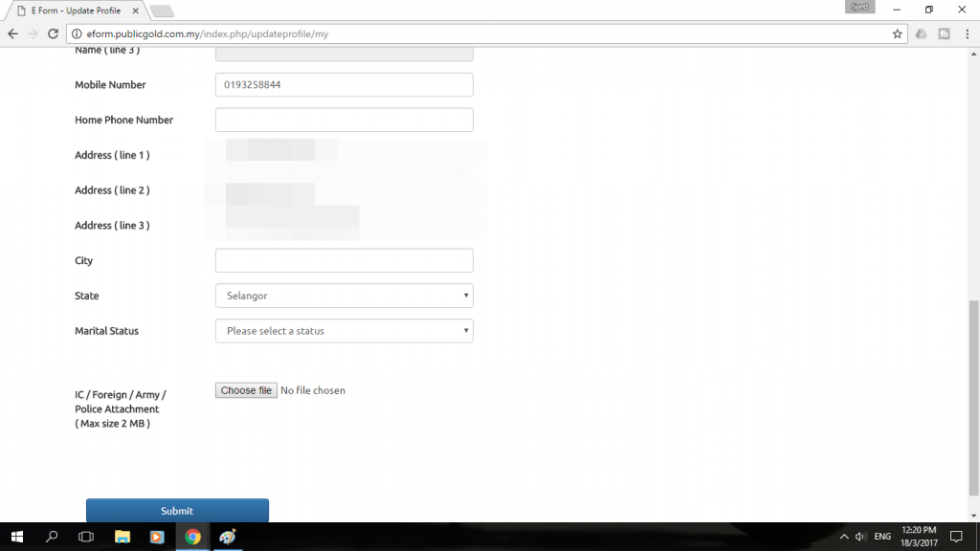The width and height of the screenshot is (980, 551).
Task: Close the E Form - Update Profile tab
Action: pos(135,11)
